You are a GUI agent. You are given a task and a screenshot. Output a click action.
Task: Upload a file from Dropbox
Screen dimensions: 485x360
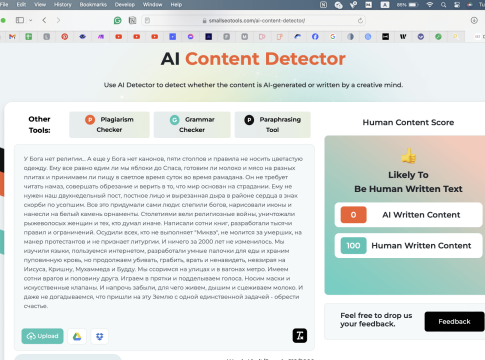pyautogui.click(x=99, y=336)
